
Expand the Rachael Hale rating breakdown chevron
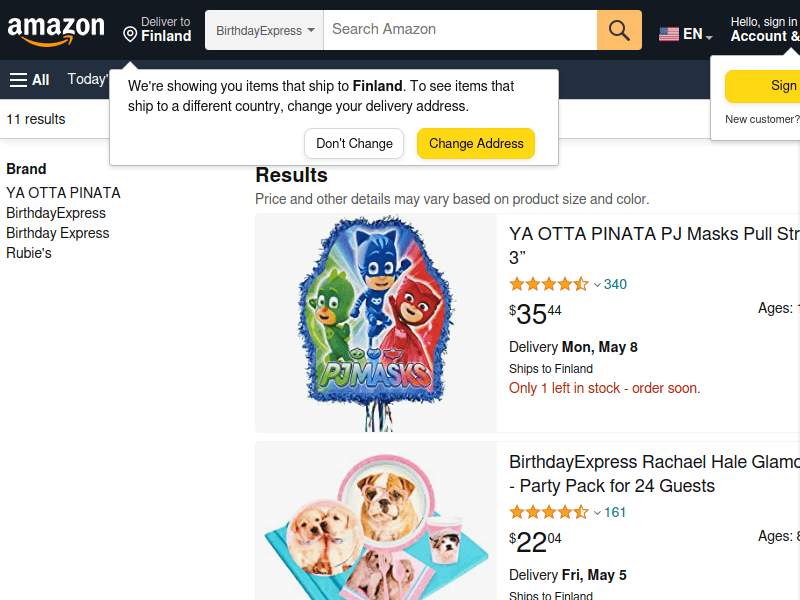(x=597, y=513)
